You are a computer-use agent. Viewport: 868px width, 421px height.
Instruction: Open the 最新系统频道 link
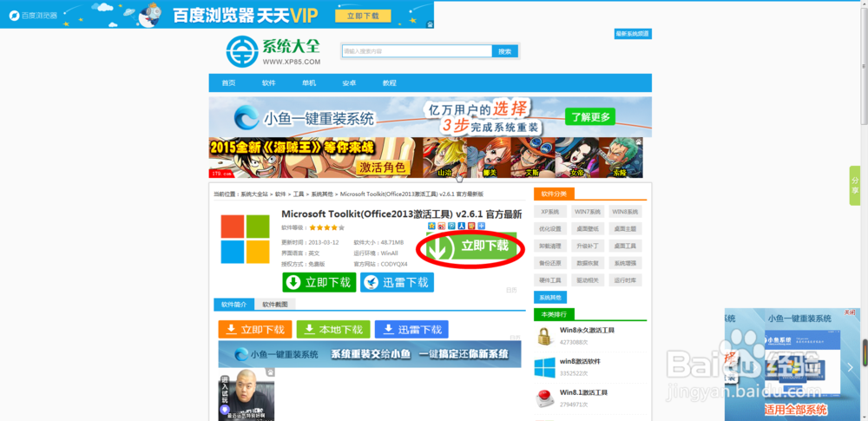(x=633, y=34)
